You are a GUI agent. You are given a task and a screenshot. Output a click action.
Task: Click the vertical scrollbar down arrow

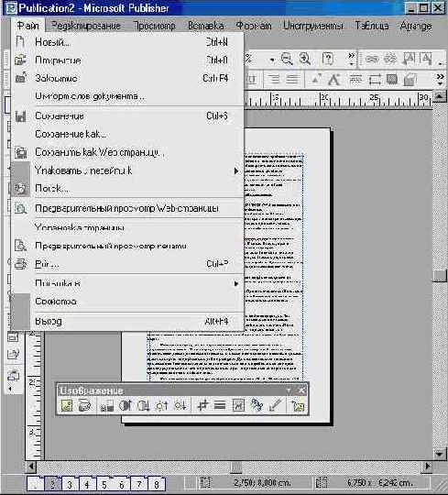click(440, 455)
